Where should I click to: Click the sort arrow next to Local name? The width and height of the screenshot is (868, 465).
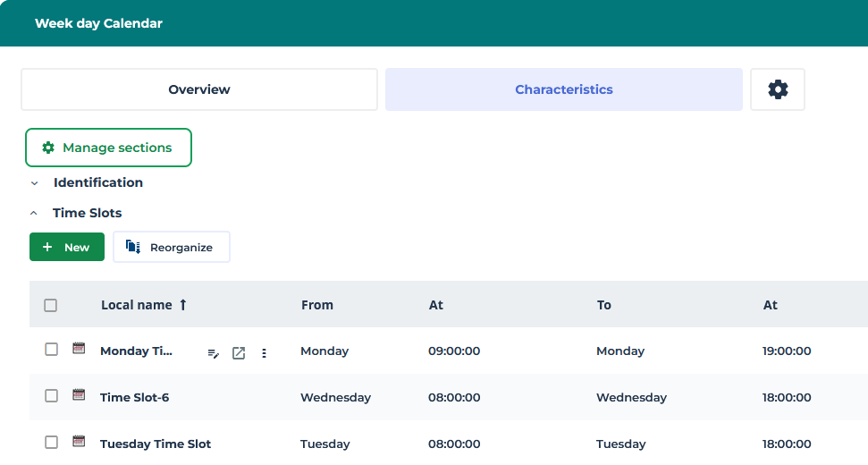pyautogui.click(x=183, y=305)
